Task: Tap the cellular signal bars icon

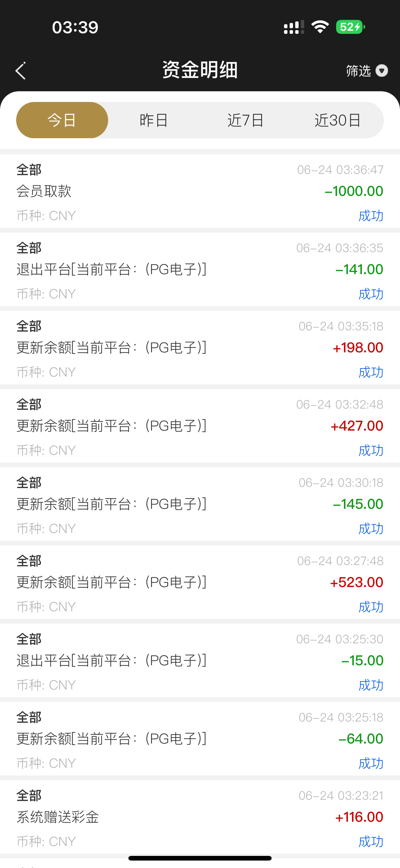Action: [x=294, y=27]
